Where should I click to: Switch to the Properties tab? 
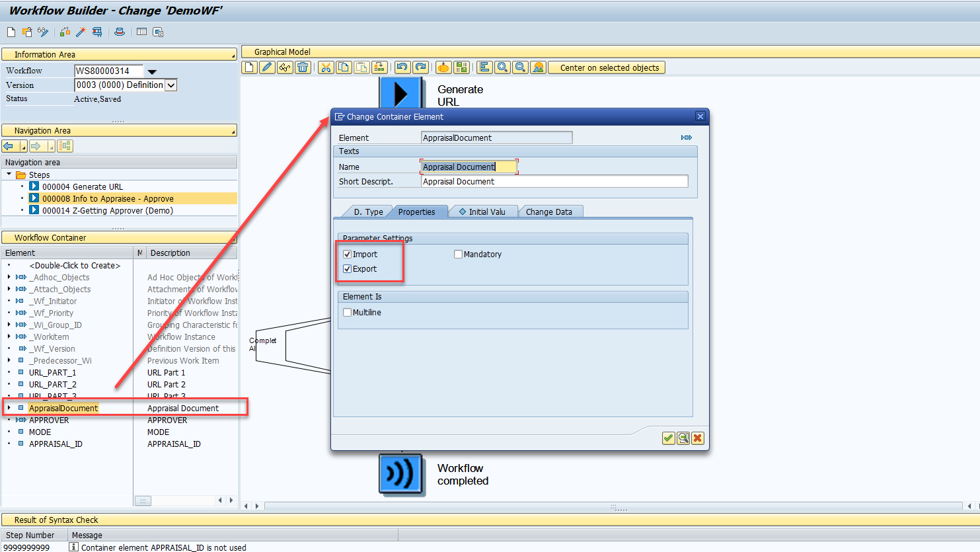[416, 212]
